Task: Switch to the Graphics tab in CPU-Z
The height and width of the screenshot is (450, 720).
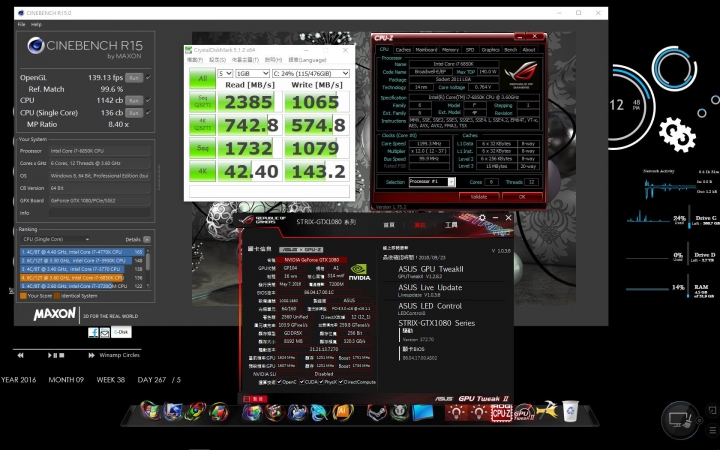Action: 490,50
